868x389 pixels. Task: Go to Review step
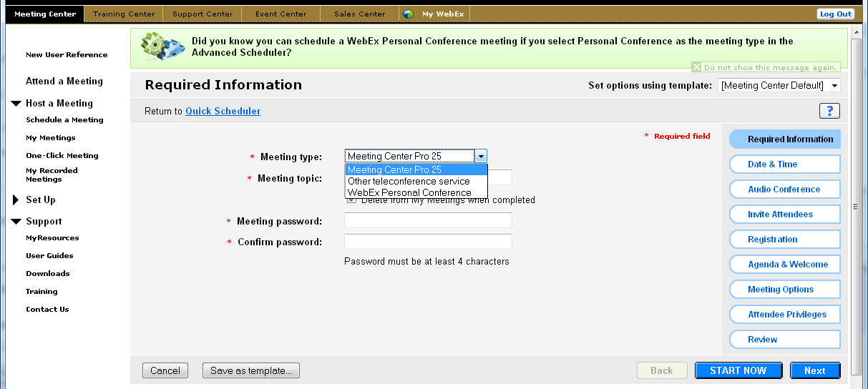[x=784, y=340]
